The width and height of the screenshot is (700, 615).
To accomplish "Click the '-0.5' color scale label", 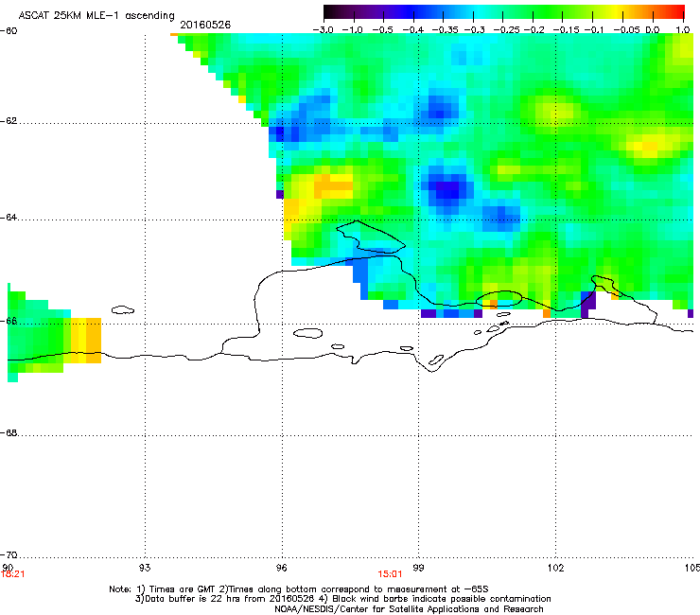I will pyautogui.click(x=382, y=30).
